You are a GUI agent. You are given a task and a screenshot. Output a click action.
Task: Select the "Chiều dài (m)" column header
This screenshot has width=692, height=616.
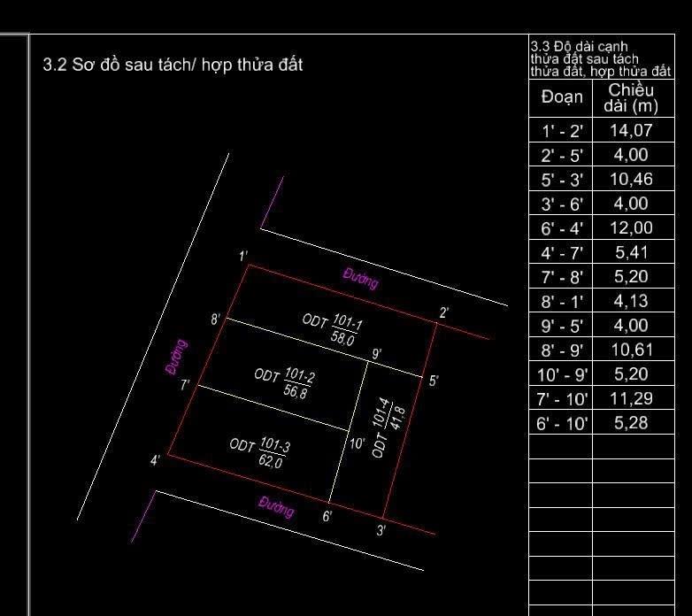pyautogui.click(x=631, y=98)
